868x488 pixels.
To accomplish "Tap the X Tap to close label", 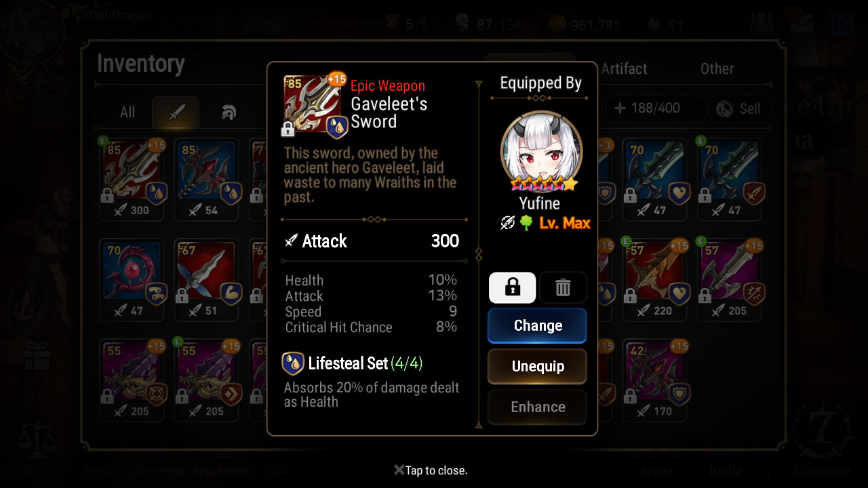I will click(431, 470).
